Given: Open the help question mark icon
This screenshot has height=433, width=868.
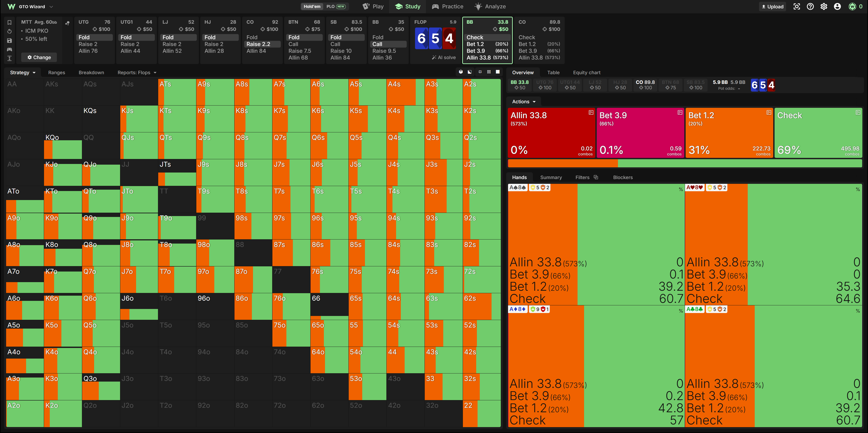Looking at the screenshot, I should tap(810, 6).
